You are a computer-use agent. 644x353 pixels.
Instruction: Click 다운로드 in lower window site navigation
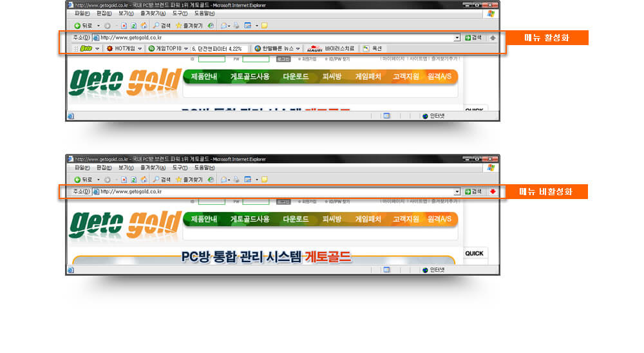[x=296, y=219]
